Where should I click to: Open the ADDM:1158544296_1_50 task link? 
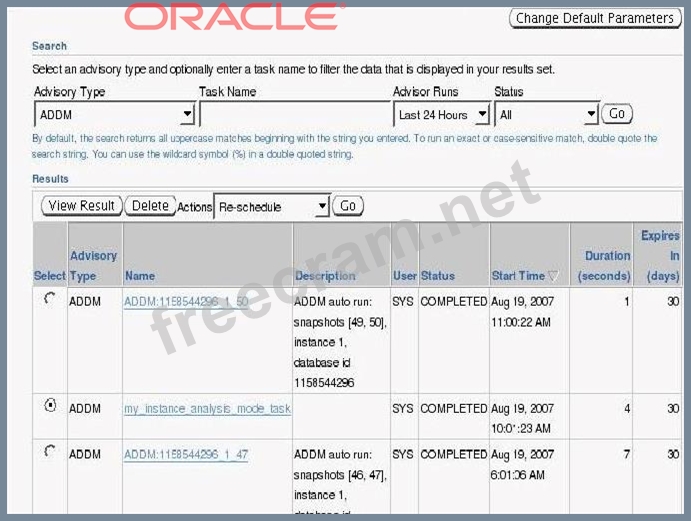pos(186,302)
